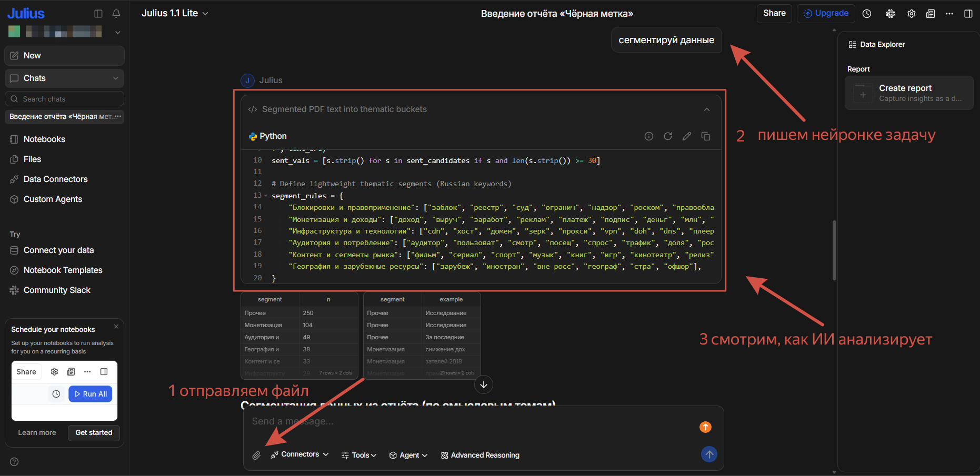Image resolution: width=980 pixels, height=476 pixels.
Task: Click the segment examples table thumbnail
Action: tap(422, 335)
